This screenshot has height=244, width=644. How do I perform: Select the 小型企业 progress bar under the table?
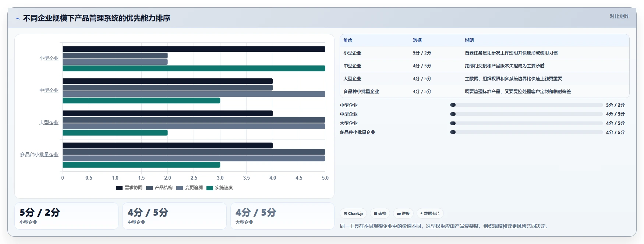(527, 105)
